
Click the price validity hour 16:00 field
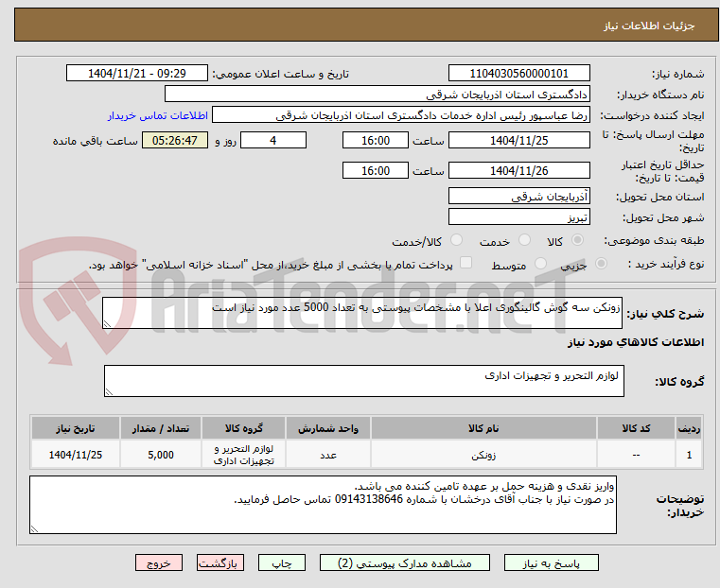tap(376, 170)
